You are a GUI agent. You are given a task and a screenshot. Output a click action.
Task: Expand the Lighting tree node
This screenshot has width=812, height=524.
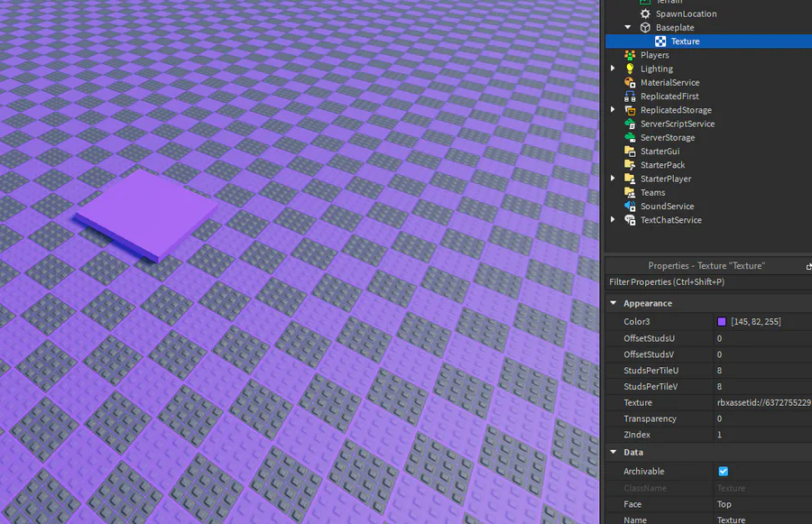click(x=613, y=69)
